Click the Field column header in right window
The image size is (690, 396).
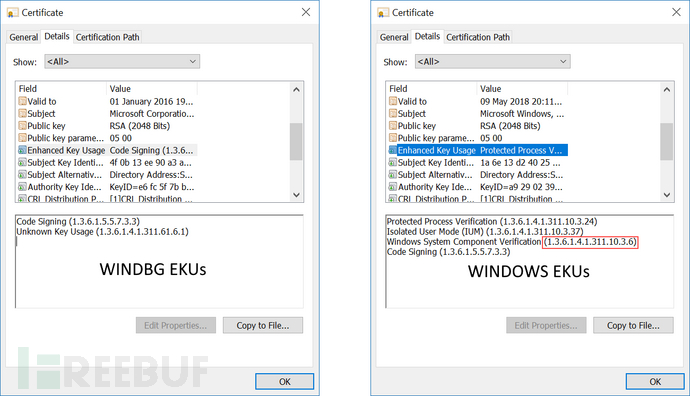click(432, 89)
